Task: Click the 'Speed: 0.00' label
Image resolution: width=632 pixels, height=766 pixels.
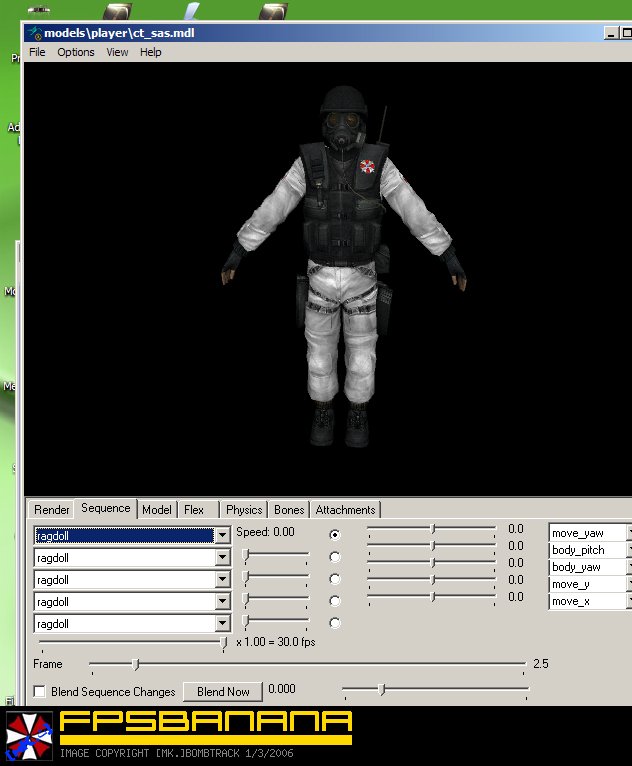Action: click(265, 532)
